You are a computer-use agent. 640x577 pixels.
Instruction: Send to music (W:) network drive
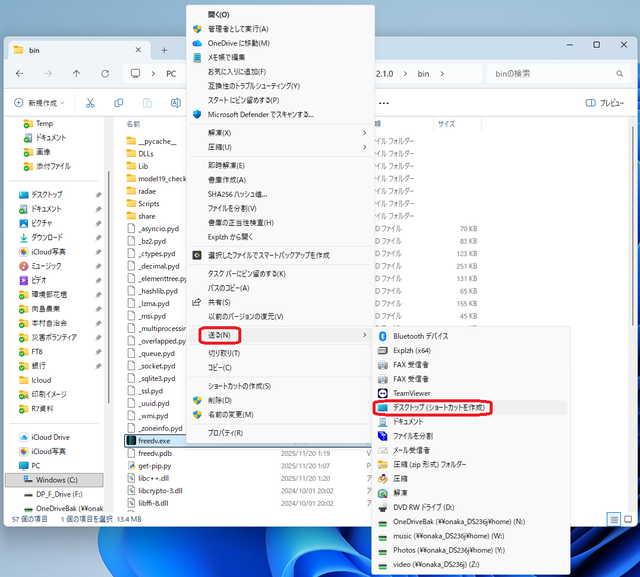tap(471, 536)
